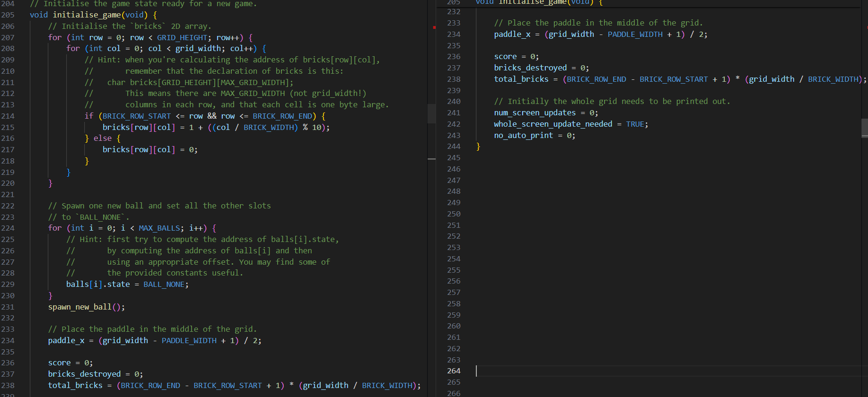Click paddle_x on line 234 in right pane
868x397 pixels.
tap(512, 35)
